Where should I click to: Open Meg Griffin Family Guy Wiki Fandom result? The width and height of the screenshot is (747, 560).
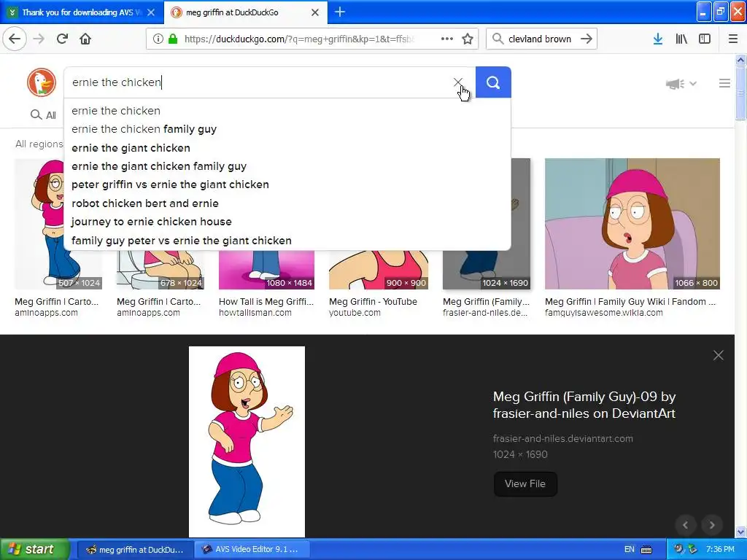[630, 301]
